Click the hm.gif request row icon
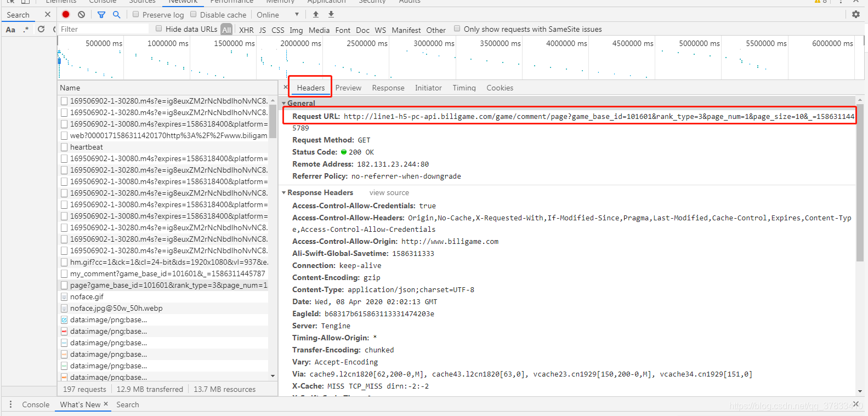Image resolution: width=868 pixels, height=416 pixels. click(x=64, y=262)
